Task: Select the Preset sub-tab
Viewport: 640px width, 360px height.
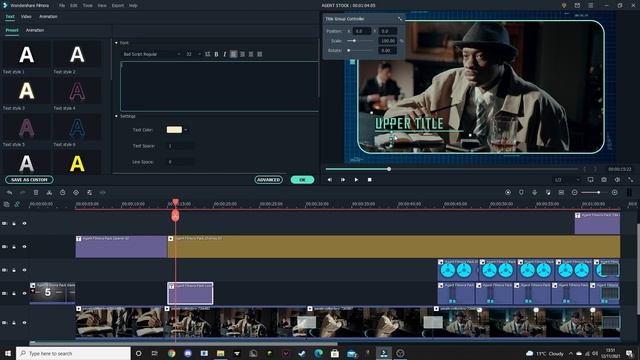Action: [x=12, y=30]
